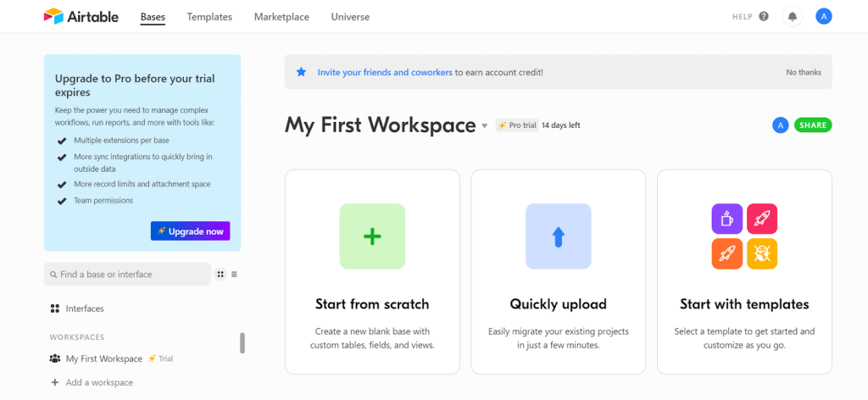Switch to grid view of bases

click(220, 274)
